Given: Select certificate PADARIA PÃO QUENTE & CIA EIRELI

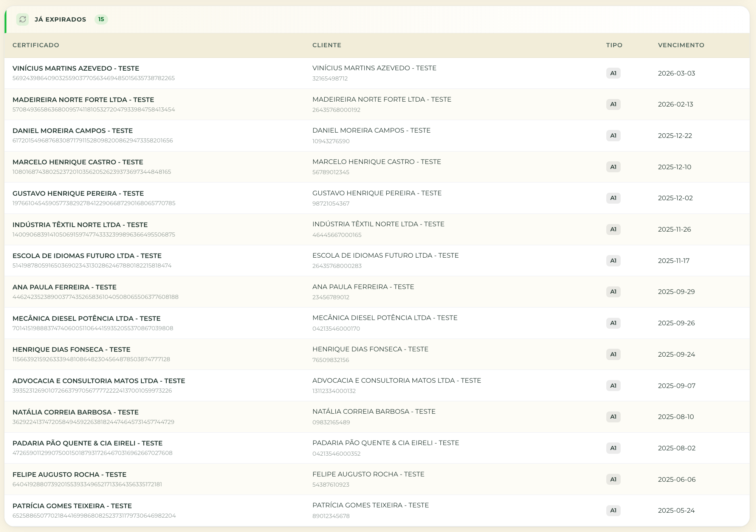Looking at the screenshot, I should (x=87, y=443).
